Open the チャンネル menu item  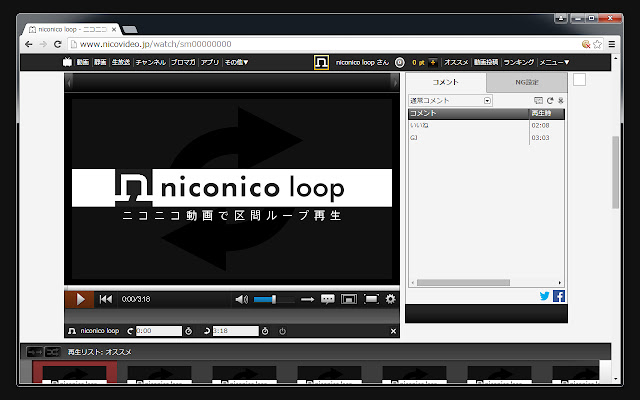point(151,62)
